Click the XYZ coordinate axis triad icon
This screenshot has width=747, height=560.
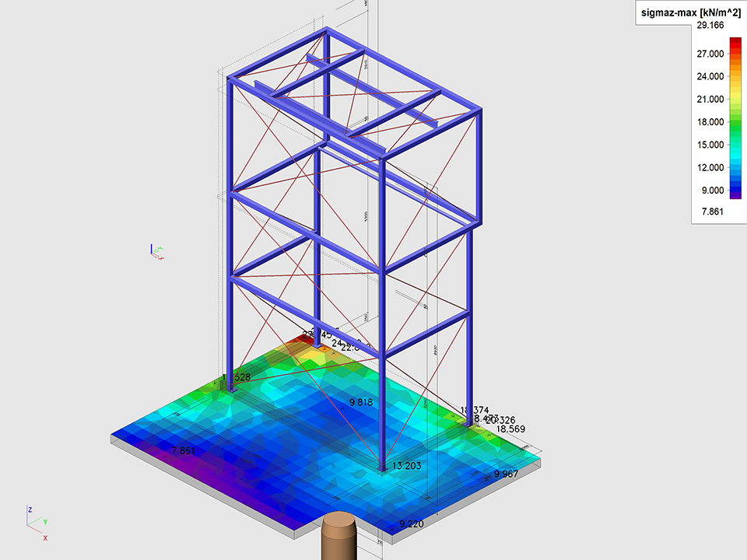pos(37,523)
